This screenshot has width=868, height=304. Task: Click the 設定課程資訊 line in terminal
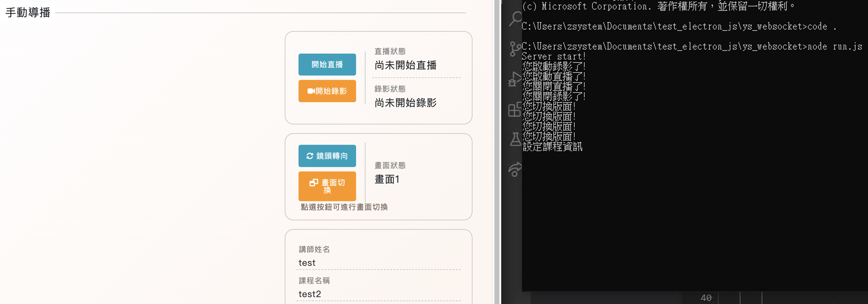tap(552, 146)
